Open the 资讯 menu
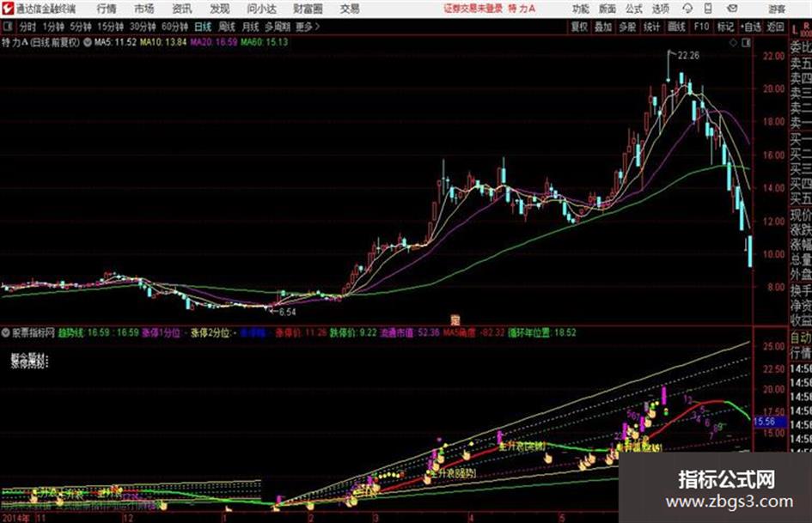 click(x=182, y=9)
